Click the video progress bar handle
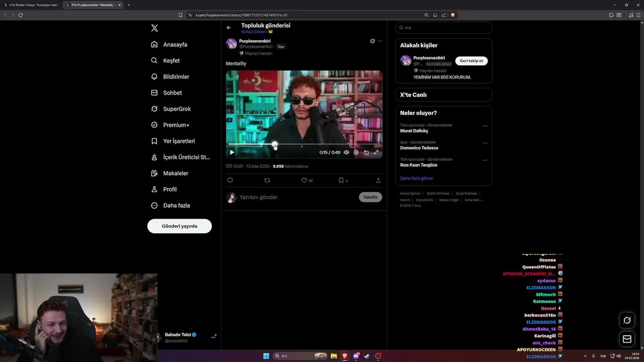 coord(275,144)
